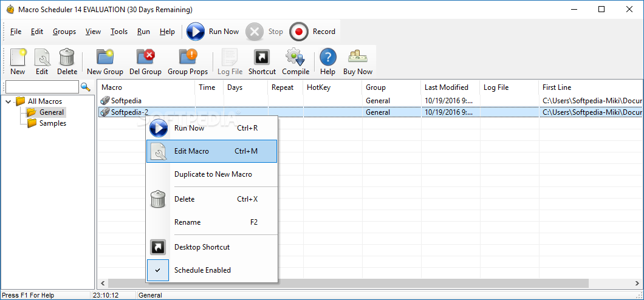Open Group Props from toolbar

[188, 62]
